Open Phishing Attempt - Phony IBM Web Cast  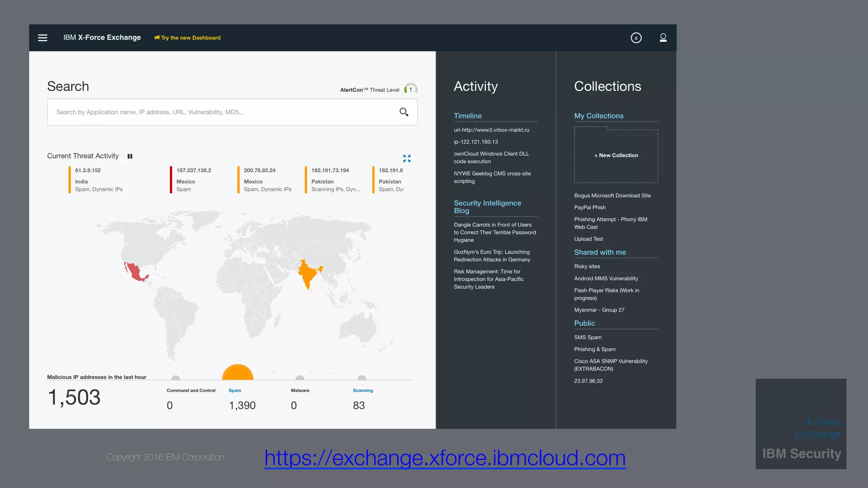[610, 223]
